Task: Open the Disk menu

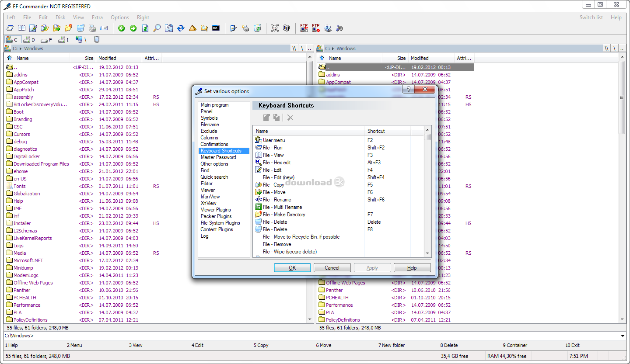Action: [x=60, y=17]
